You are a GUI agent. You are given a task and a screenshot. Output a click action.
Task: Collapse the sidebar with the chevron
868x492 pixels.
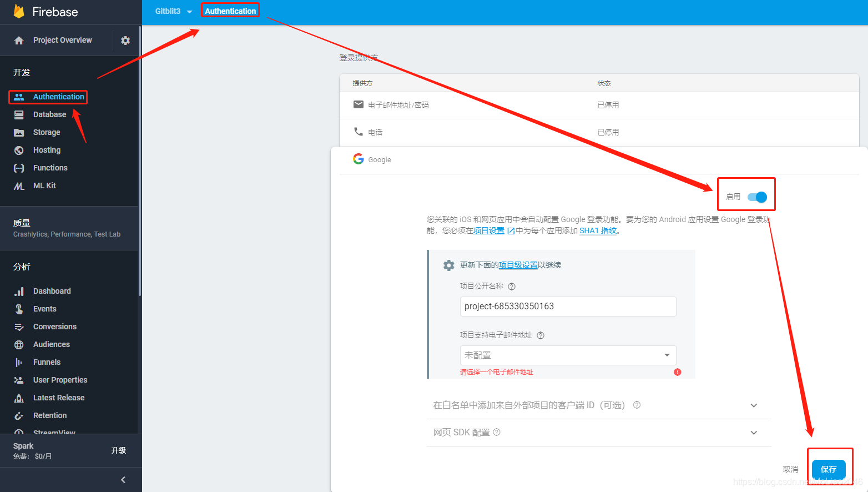[123, 480]
